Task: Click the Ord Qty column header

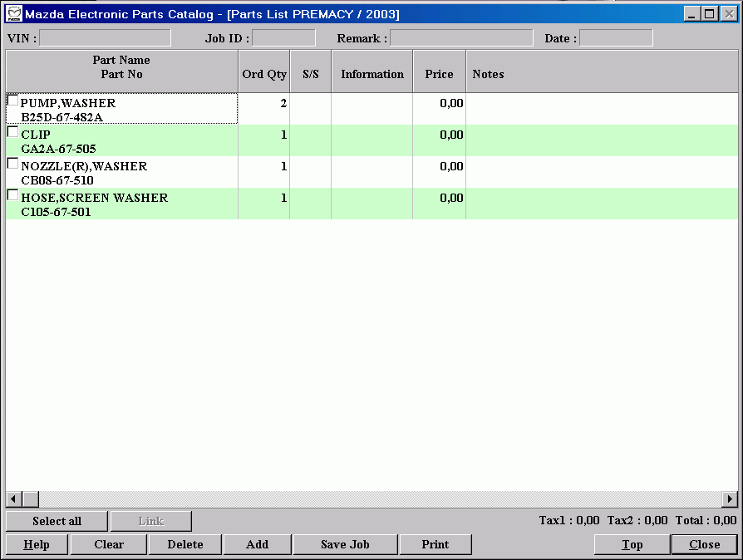Action: pyautogui.click(x=264, y=71)
